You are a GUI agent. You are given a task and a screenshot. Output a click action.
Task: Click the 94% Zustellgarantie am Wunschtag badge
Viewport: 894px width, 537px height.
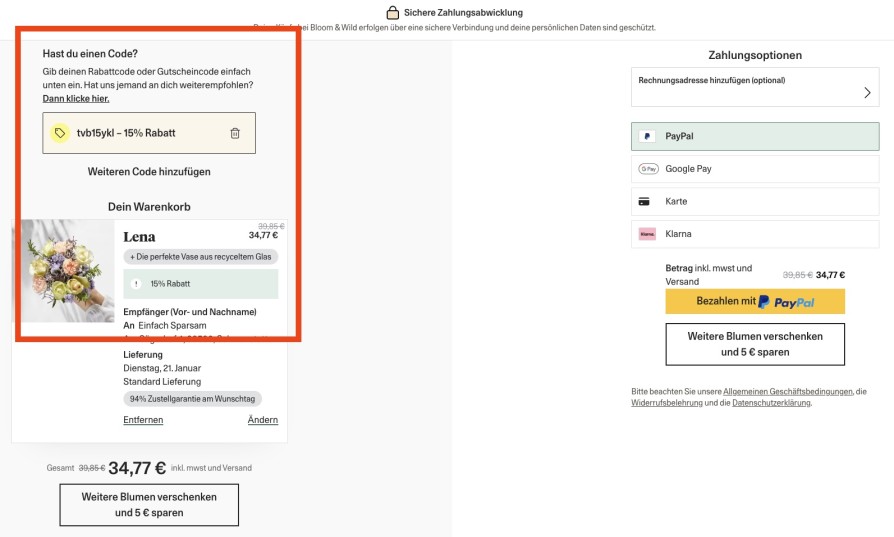click(x=193, y=399)
